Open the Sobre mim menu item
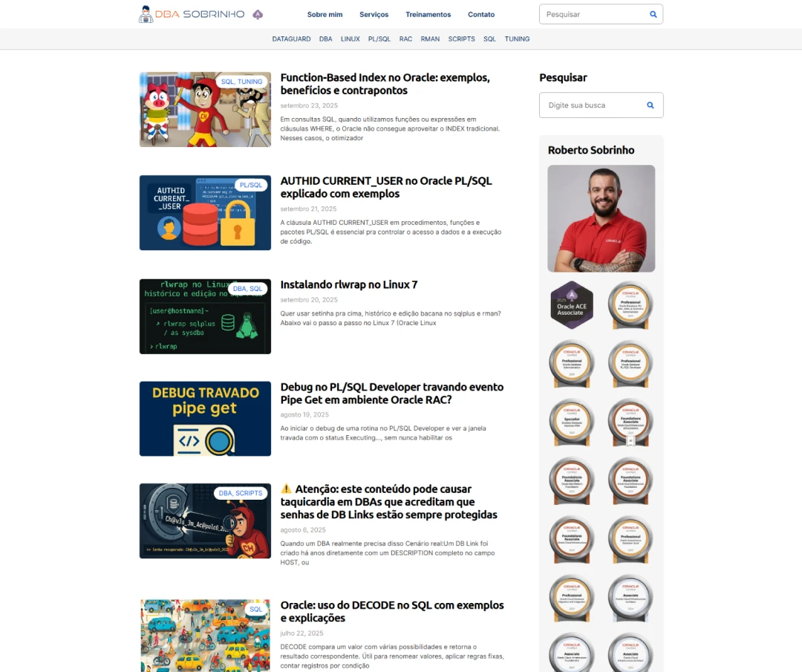802x672 pixels. [x=325, y=14]
